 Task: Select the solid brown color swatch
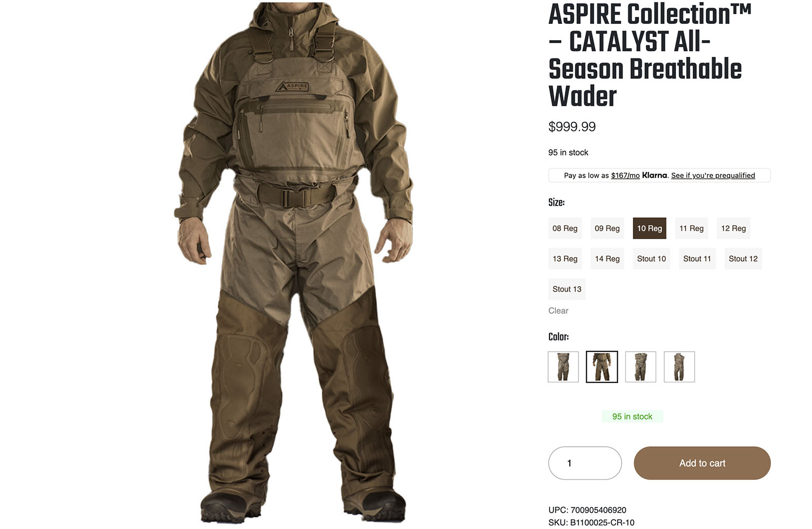pos(602,367)
